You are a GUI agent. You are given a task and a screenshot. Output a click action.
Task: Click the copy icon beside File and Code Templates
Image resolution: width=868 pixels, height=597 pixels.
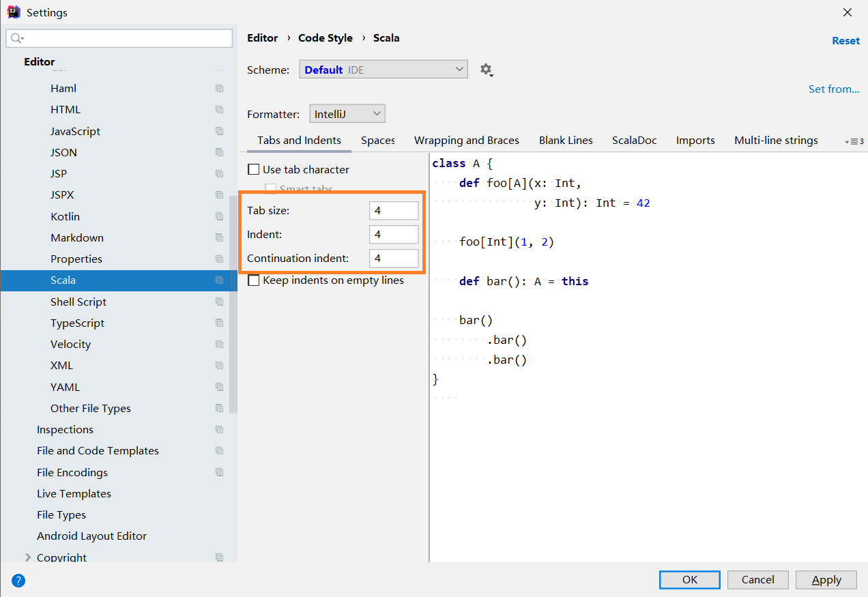coord(219,451)
